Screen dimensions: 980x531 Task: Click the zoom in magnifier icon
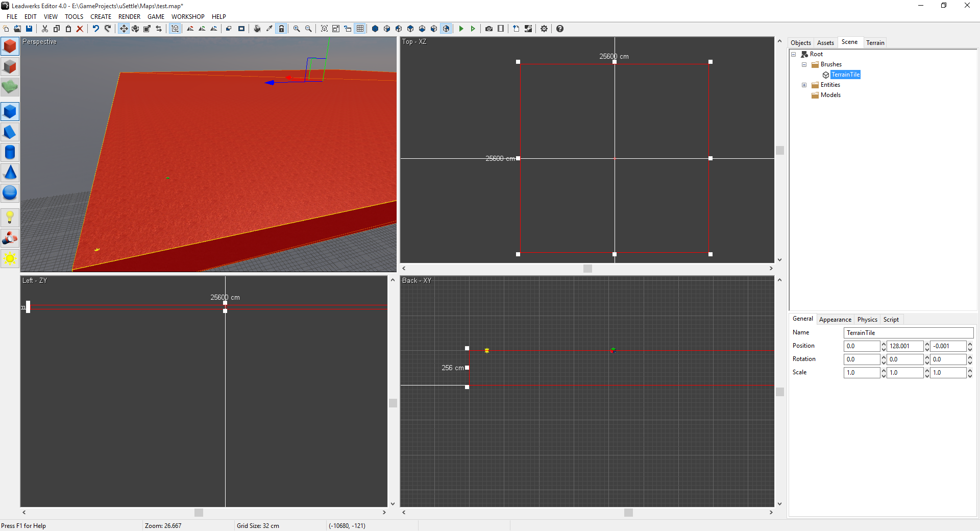(297, 29)
